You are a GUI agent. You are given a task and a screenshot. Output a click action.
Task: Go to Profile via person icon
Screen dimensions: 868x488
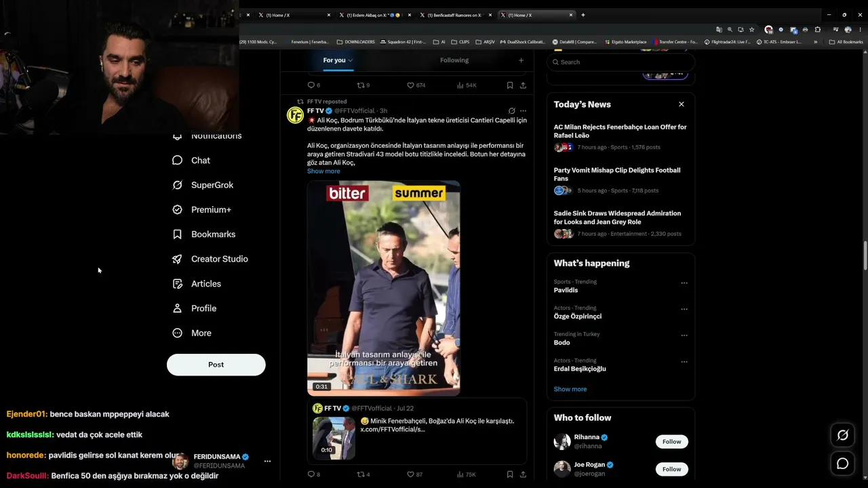[177, 308]
